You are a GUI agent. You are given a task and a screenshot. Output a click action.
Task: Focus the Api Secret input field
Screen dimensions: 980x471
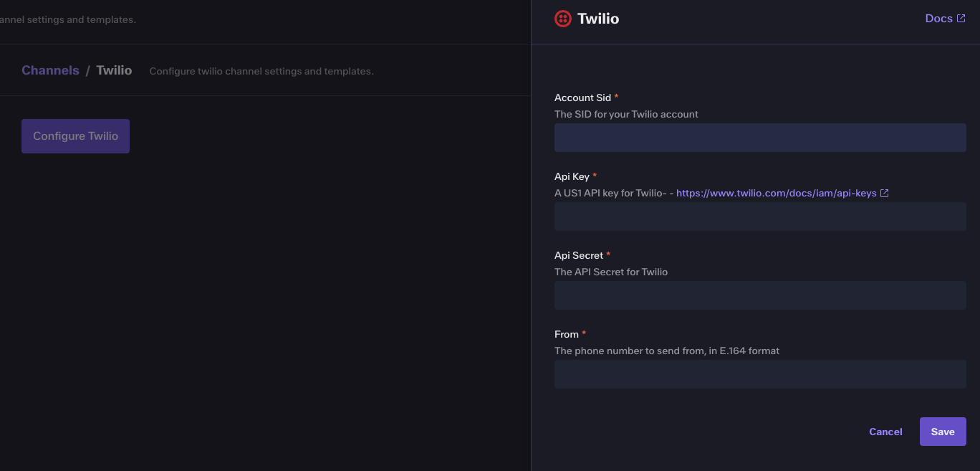pyautogui.click(x=760, y=295)
